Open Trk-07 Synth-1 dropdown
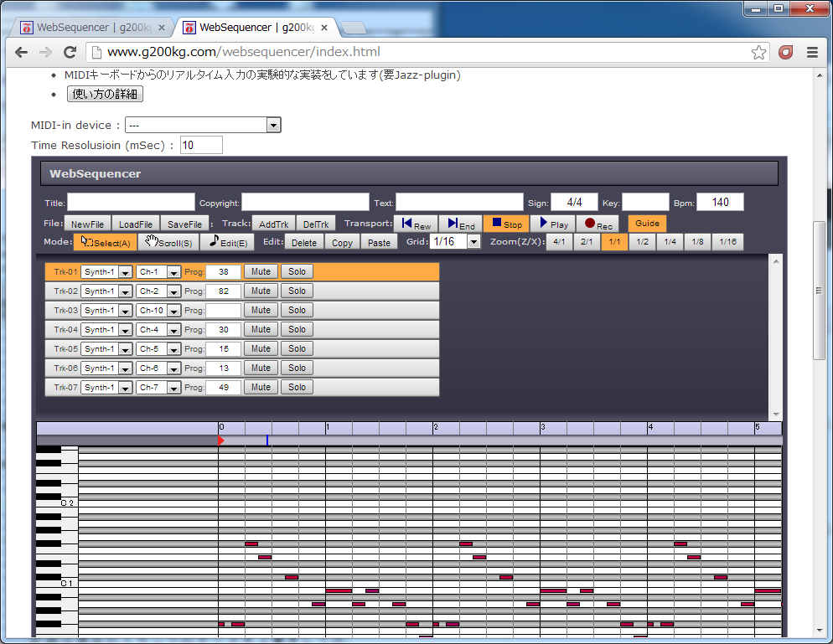Image resolution: width=833 pixels, height=644 pixels. [x=106, y=388]
